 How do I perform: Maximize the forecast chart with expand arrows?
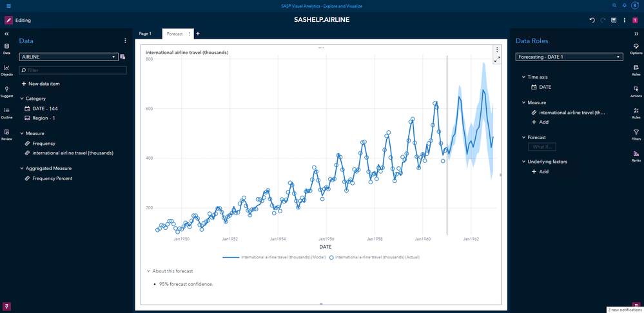(497, 59)
